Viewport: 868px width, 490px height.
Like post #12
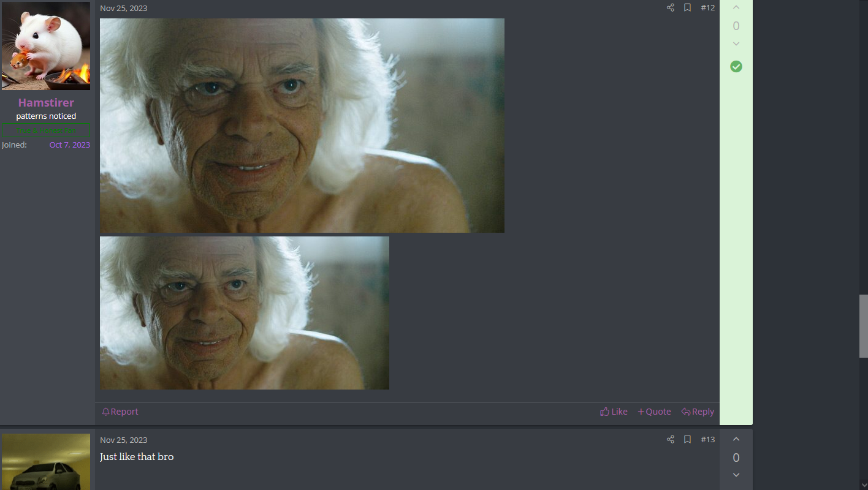pyautogui.click(x=614, y=412)
